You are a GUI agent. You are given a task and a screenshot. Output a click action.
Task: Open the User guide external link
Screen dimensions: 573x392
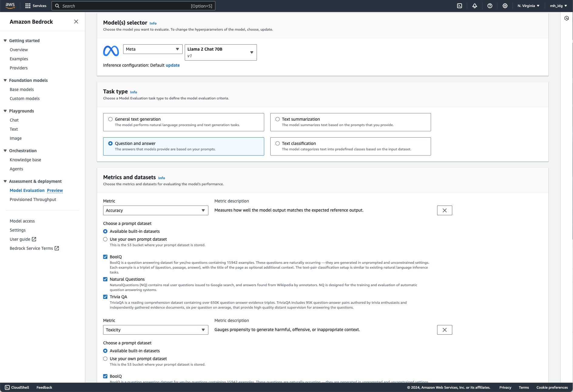coord(23,239)
